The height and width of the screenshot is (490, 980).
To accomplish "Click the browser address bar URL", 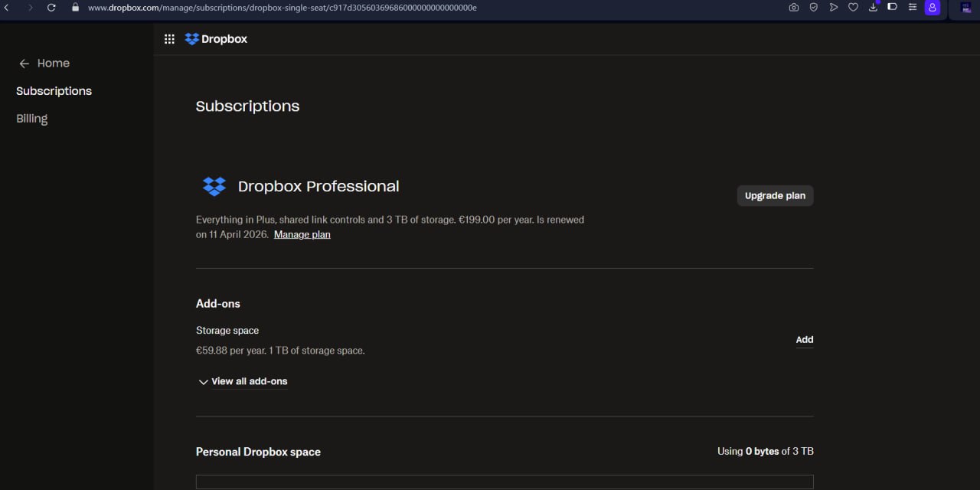I will (282, 8).
